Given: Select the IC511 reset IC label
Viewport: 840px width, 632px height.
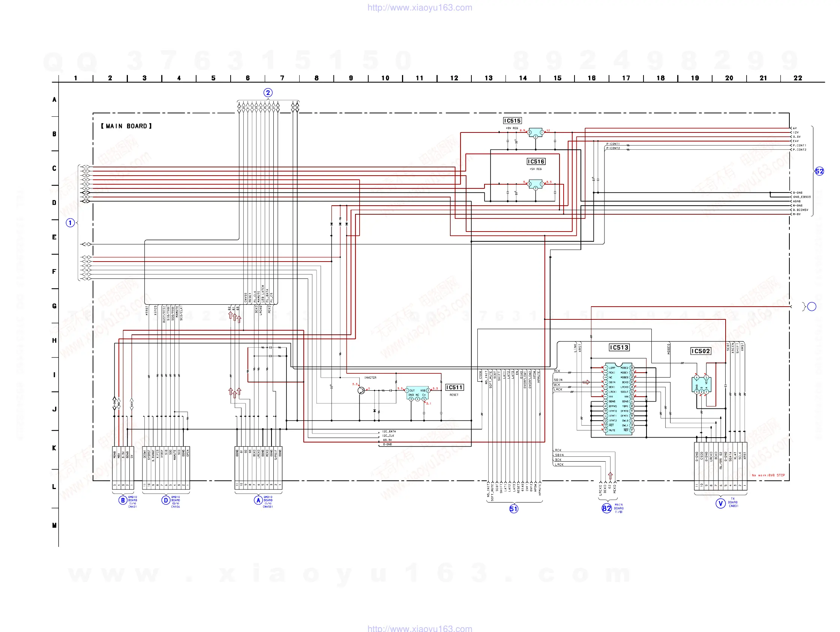Looking at the screenshot, I should coord(454,387).
